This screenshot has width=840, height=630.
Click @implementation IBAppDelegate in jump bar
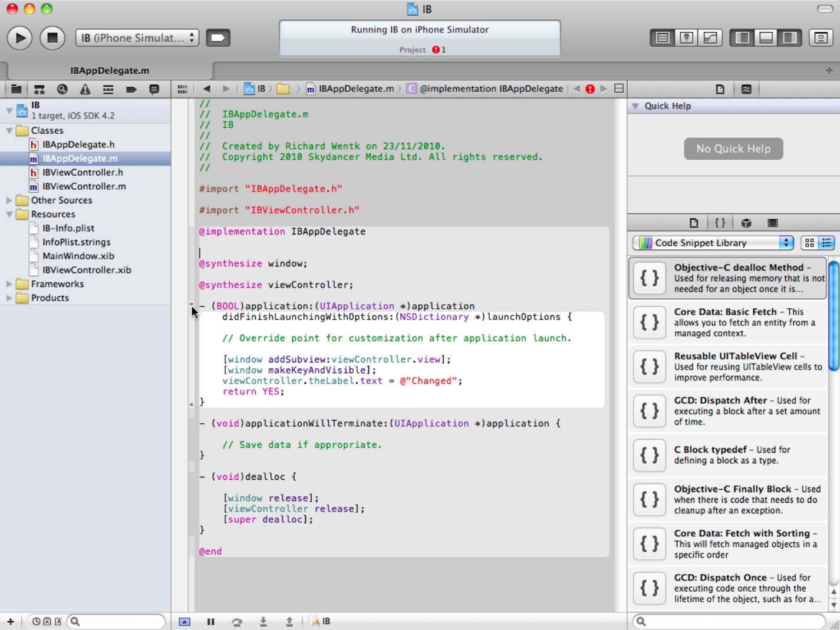(x=485, y=88)
